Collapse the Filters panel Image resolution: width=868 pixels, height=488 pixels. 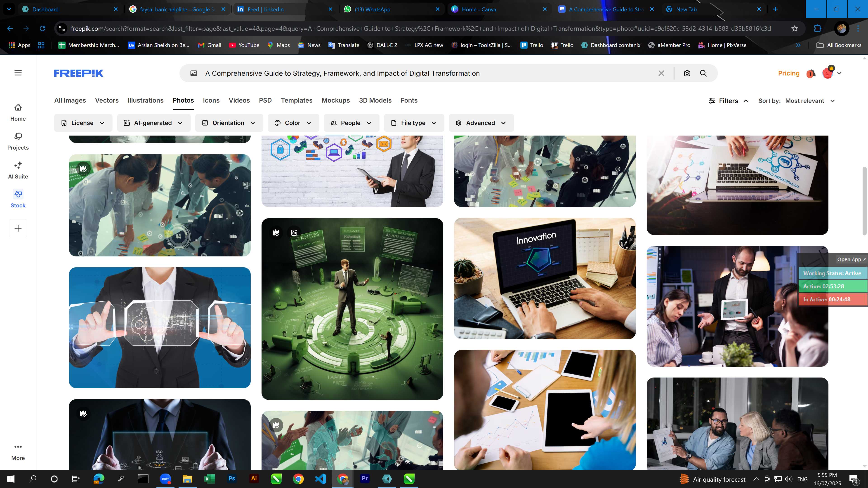tap(728, 101)
